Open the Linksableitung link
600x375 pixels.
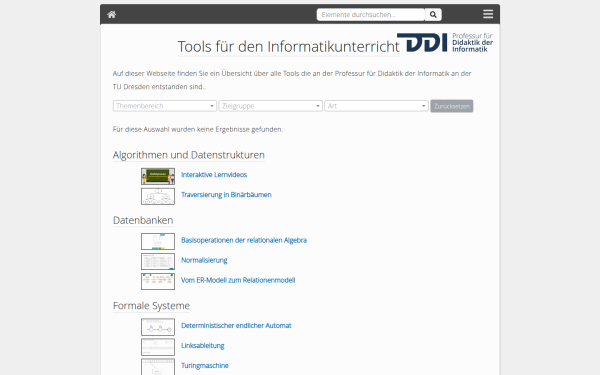pos(202,346)
